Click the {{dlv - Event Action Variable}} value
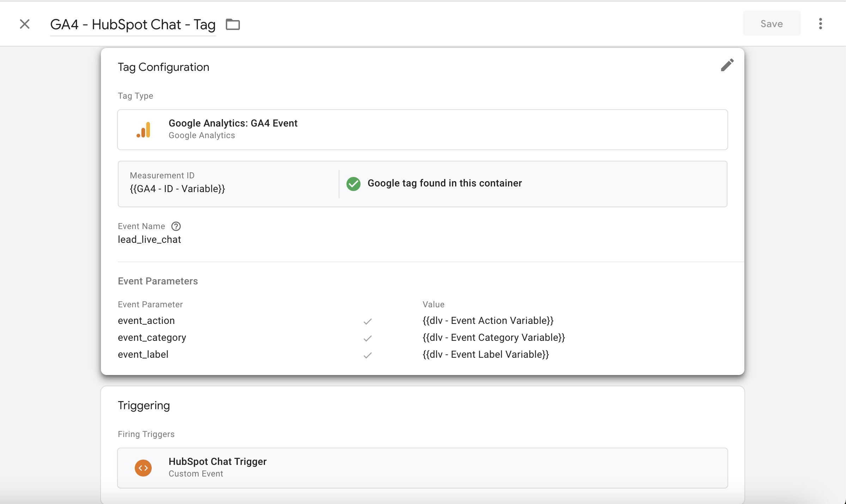Screen dimensions: 846x504 coord(488,321)
